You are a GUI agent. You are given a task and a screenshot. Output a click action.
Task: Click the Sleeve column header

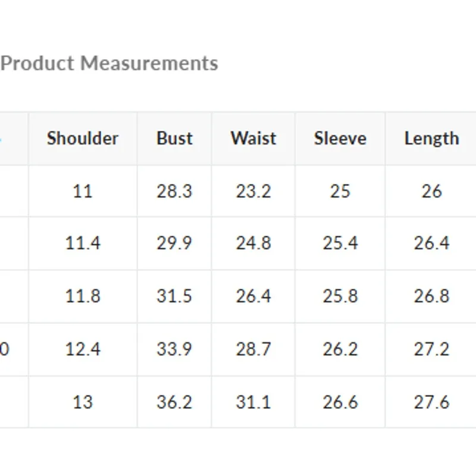pyautogui.click(x=340, y=139)
